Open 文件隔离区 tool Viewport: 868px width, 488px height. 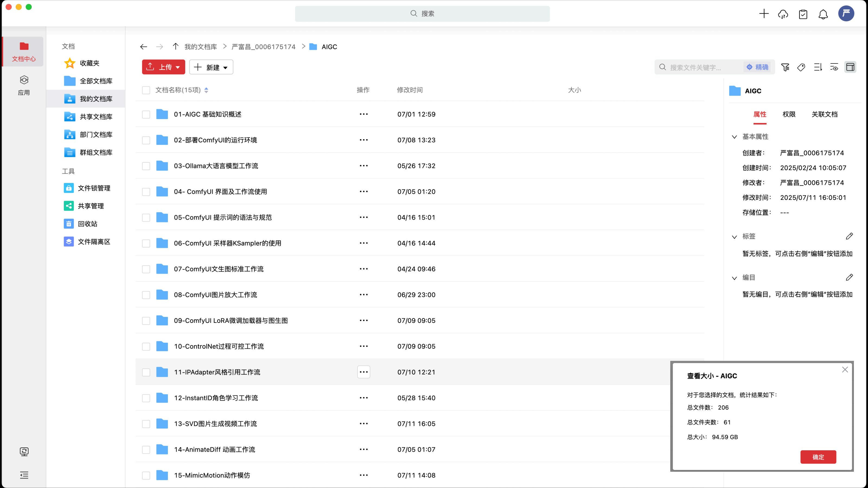pyautogui.click(x=88, y=242)
